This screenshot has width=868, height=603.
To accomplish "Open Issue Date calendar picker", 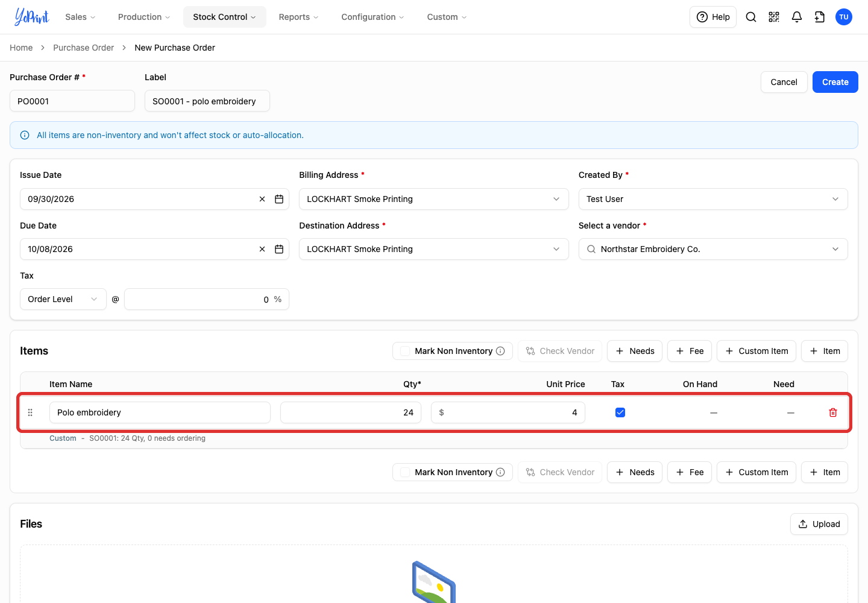I will [x=279, y=199].
